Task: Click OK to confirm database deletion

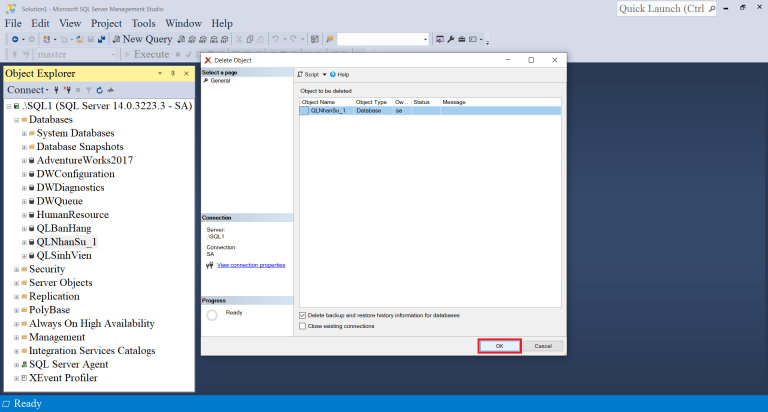Action: click(499, 346)
